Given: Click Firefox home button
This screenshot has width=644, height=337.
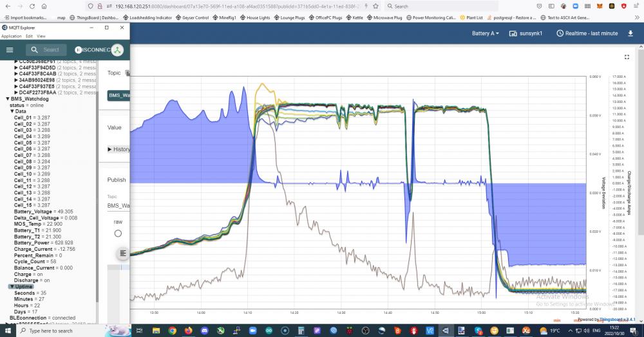Looking at the screenshot, I should click(x=44, y=6).
